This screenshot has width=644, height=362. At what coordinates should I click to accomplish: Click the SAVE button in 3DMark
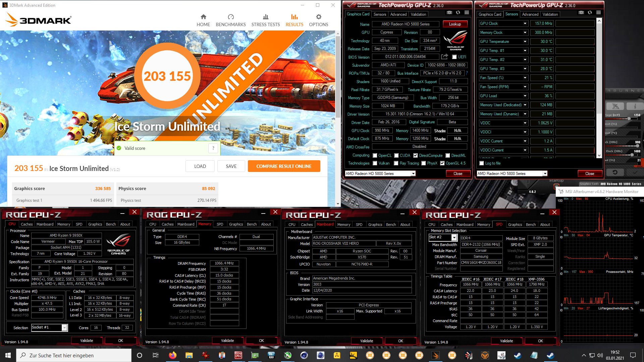(x=231, y=166)
